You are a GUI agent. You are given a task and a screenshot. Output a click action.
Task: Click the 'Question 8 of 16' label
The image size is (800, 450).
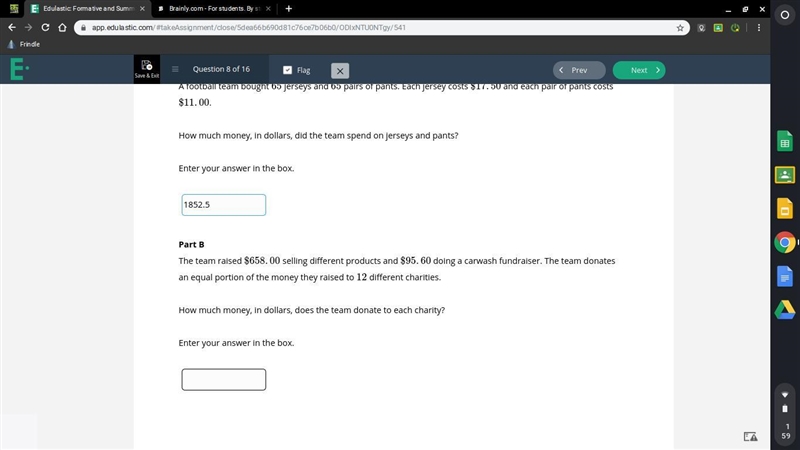coord(221,69)
